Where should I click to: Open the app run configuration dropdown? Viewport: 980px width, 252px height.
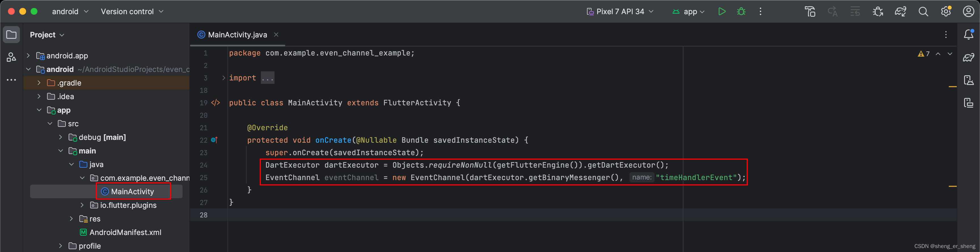click(x=688, y=11)
